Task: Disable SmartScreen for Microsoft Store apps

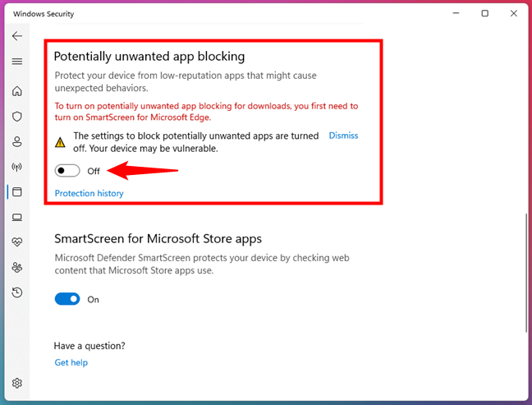Action: (67, 299)
